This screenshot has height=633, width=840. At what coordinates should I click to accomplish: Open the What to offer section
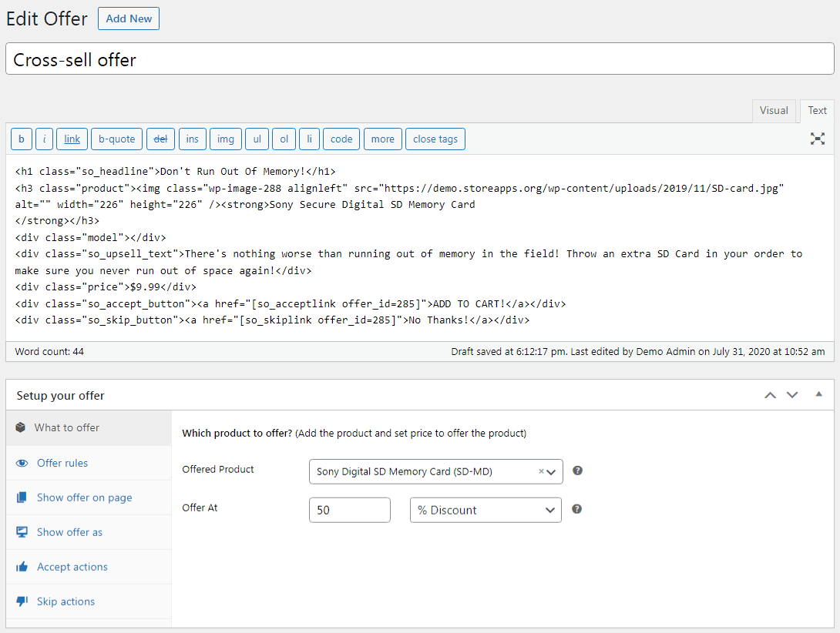click(x=89, y=428)
